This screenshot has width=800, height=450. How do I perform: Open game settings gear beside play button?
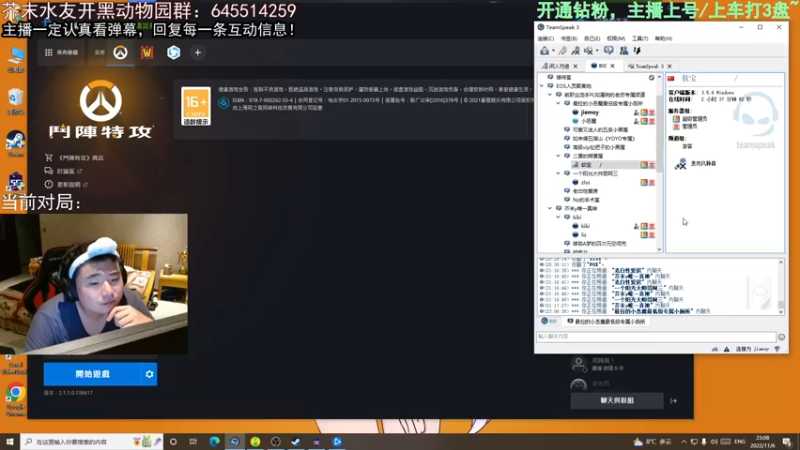[149, 374]
